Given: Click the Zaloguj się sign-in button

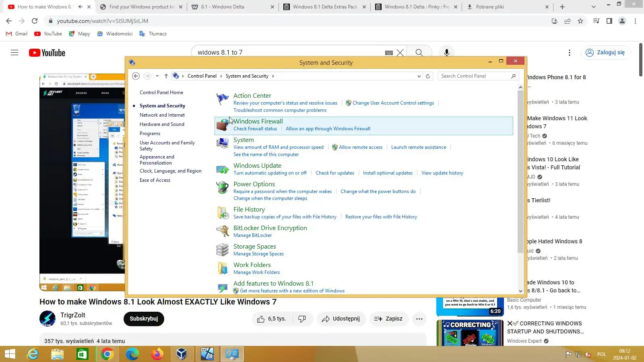Looking at the screenshot, I should (605, 53).
